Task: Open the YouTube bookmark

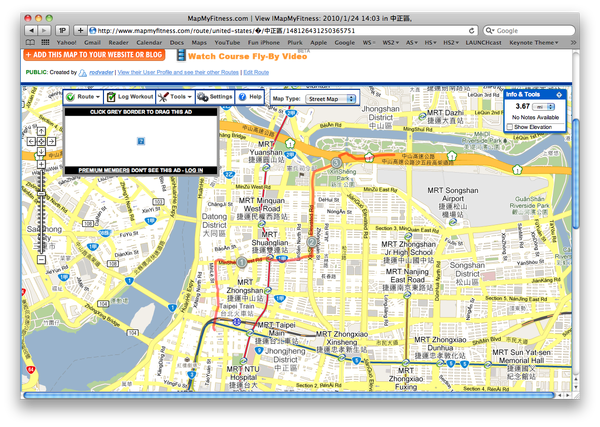Action: pyautogui.click(x=227, y=42)
